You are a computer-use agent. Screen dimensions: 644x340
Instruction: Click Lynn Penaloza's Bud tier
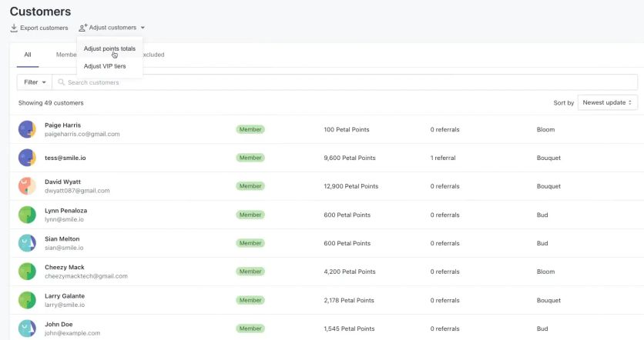pos(542,215)
